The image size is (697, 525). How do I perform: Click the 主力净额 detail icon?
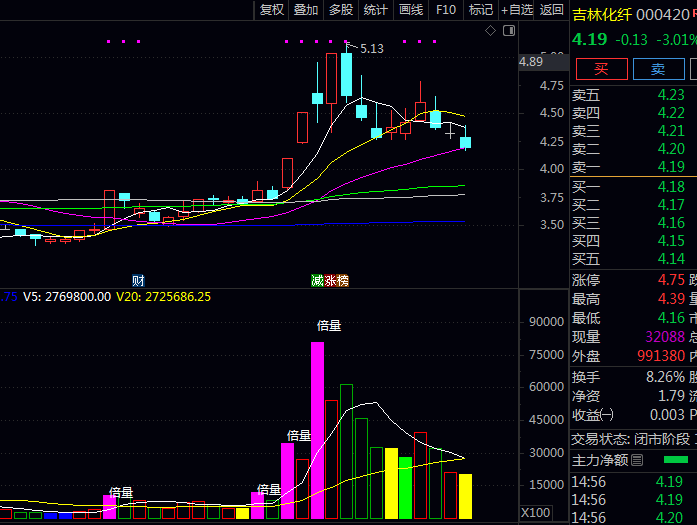(637, 460)
